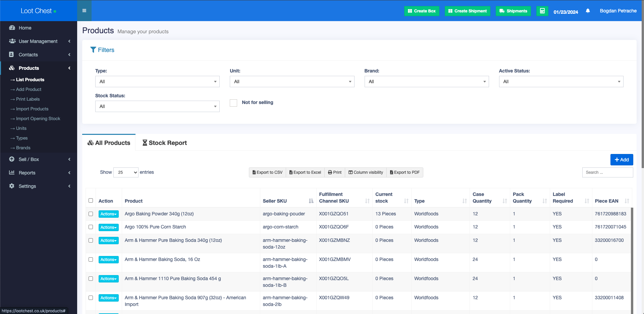This screenshot has height=314, width=644.
Task: Check the Argo 100% Pure Corn Starch row
Action: [91, 227]
